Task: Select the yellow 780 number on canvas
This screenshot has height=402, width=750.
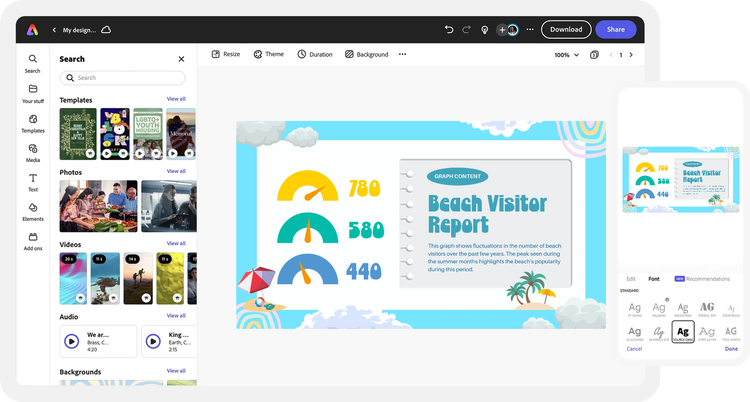Action: point(364,188)
